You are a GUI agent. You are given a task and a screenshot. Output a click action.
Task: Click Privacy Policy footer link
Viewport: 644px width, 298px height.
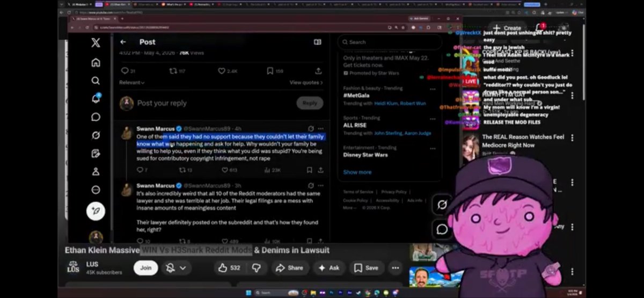[394, 192]
